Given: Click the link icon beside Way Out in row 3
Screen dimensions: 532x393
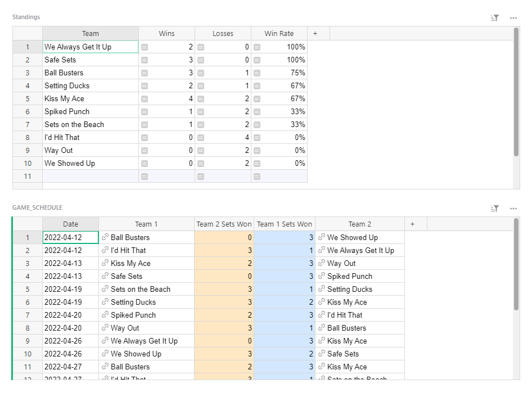Looking at the screenshot, I should tap(322, 263).
